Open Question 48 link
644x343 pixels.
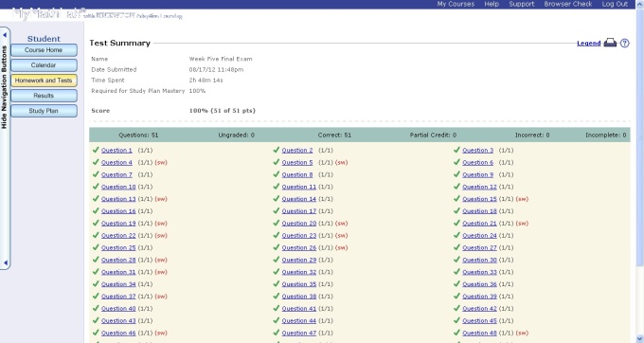[479, 334]
